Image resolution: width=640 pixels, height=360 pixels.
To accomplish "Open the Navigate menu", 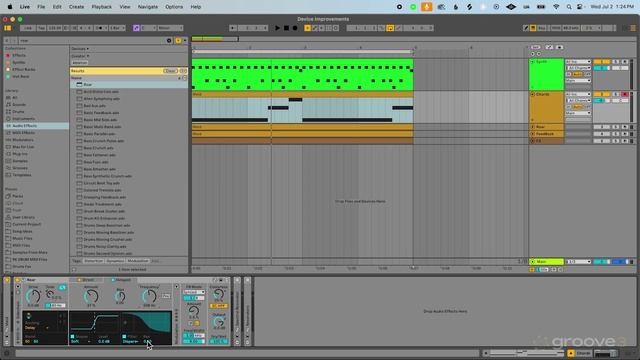I will [148, 7].
